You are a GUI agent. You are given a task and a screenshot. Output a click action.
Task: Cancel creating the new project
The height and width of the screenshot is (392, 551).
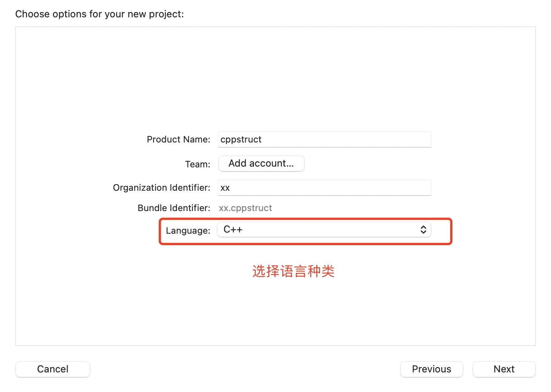coord(52,369)
